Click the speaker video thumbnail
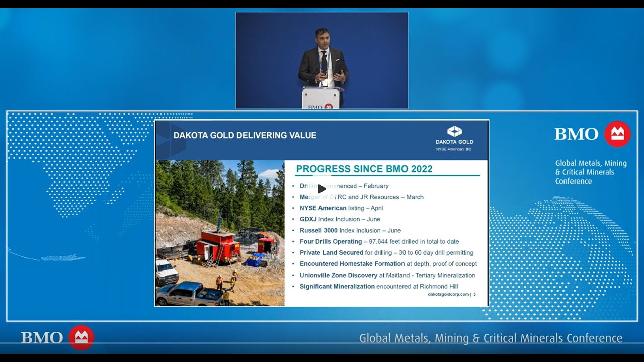 [322, 60]
